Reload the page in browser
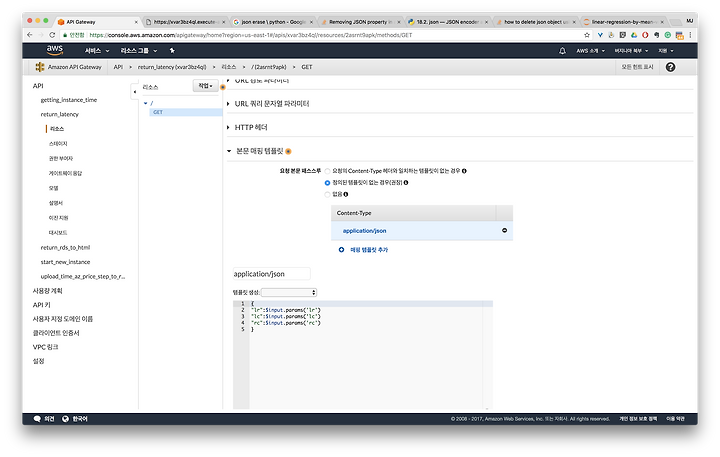 (x=52, y=35)
